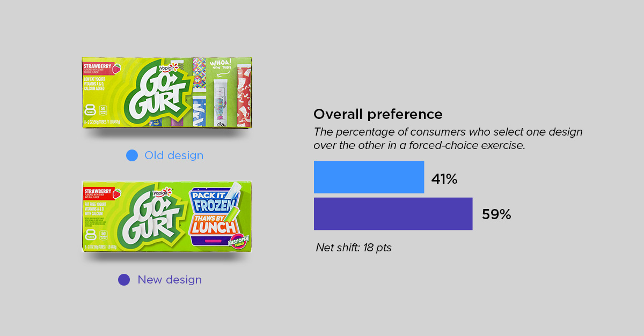
Task: Click the blue 41% preference bar
Action: click(x=369, y=177)
